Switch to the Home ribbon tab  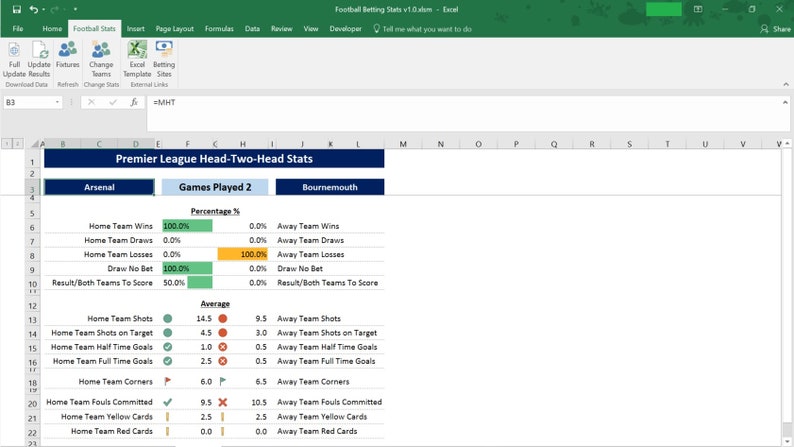coord(52,29)
